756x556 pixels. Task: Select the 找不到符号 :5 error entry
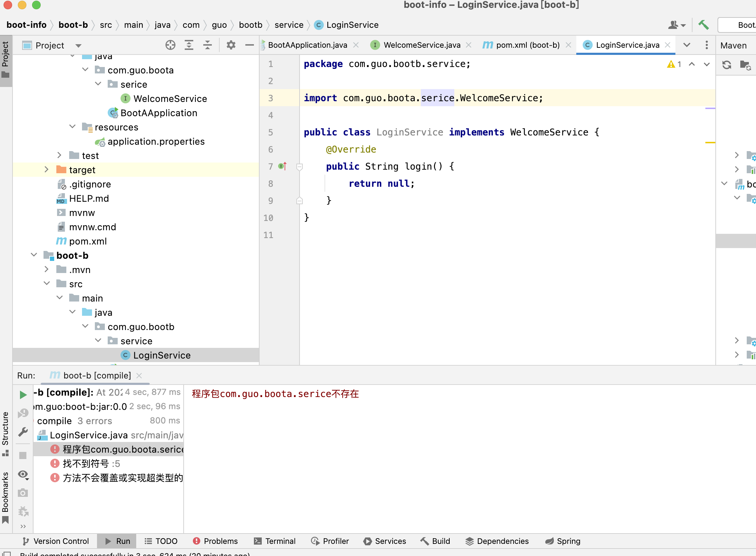pyautogui.click(x=91, y=464)
